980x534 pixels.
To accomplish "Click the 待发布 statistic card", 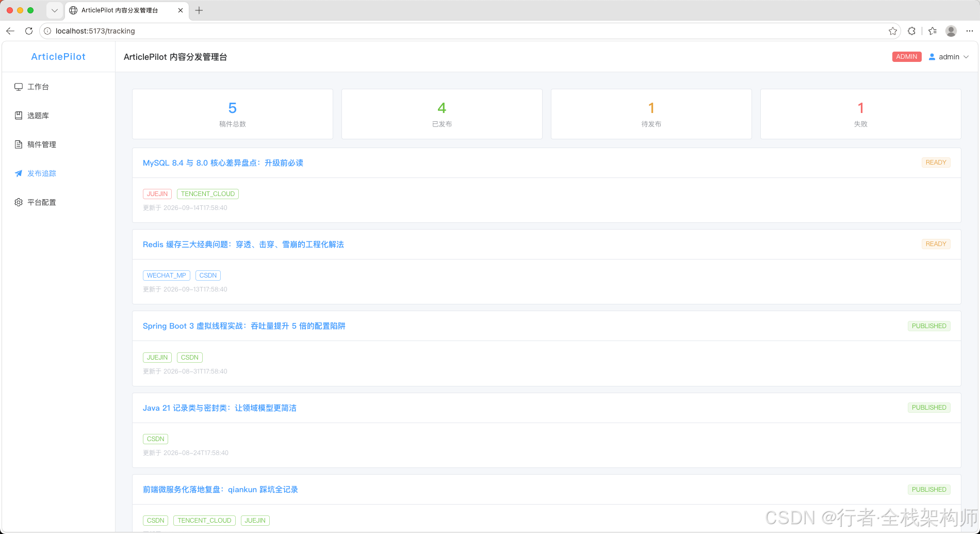I will (651, 114).
